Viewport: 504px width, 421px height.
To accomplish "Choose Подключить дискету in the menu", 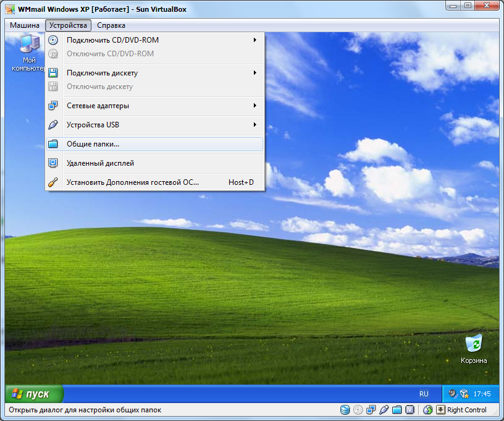I will [154, 73].
